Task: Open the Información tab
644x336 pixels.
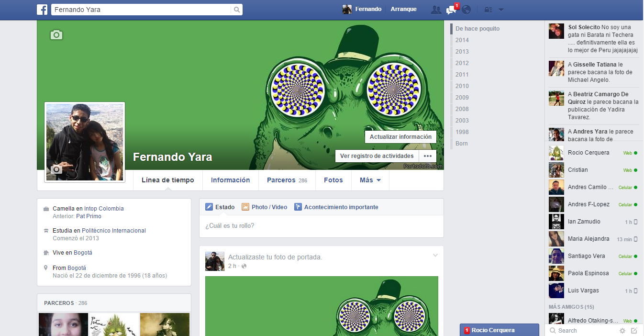Action: coord(231,180)
